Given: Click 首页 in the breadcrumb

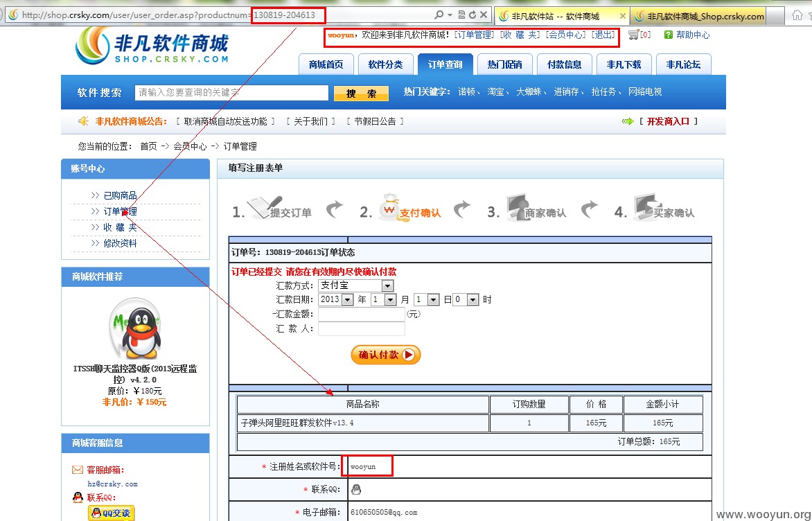Looking at the screenshot, I should point(148,146).
